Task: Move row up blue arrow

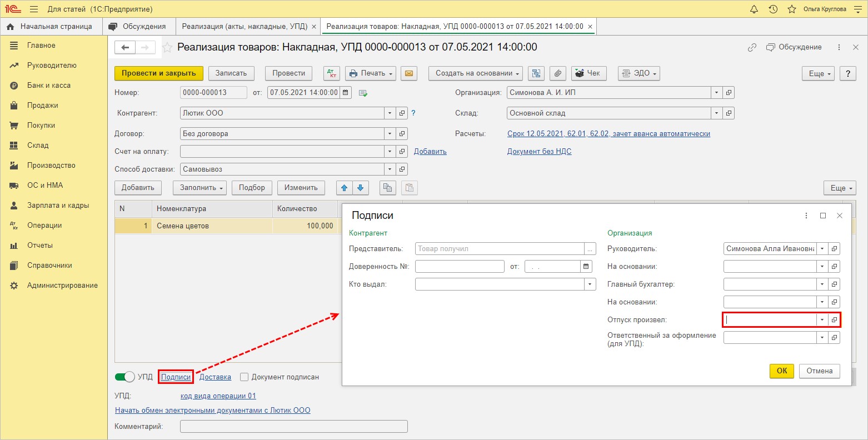Action: (x=345, y=188)
